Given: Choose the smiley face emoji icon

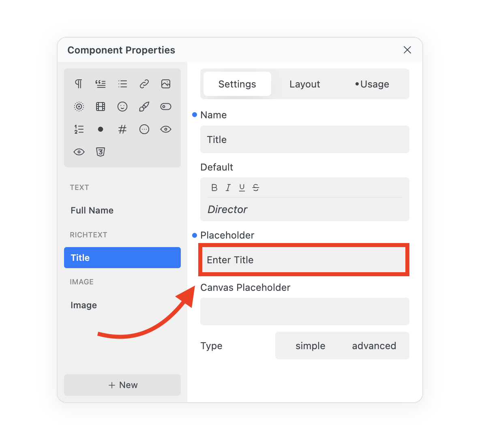Looking at the screenshot, I should coord(122,107).
